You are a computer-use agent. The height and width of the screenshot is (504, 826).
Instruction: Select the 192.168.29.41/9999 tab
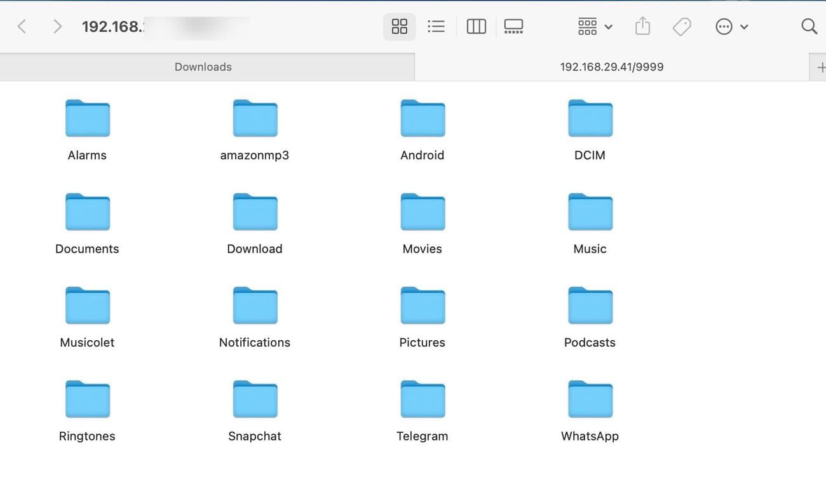tap(611, 66)
